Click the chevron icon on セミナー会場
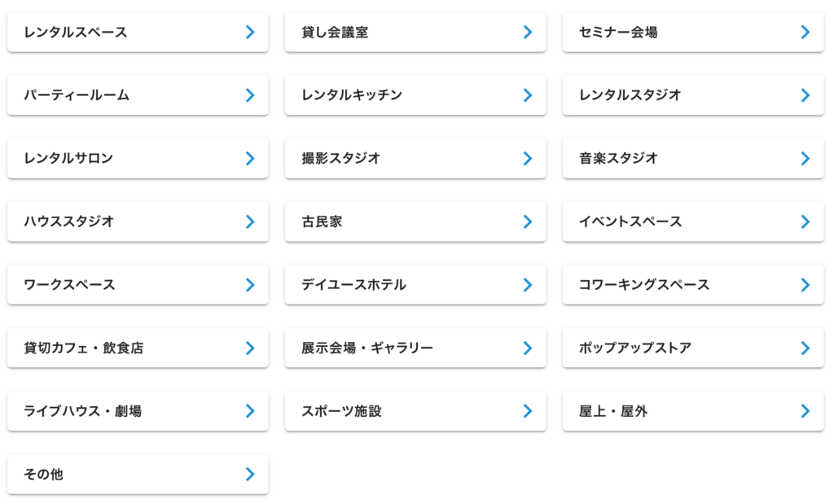 point(805,33)
